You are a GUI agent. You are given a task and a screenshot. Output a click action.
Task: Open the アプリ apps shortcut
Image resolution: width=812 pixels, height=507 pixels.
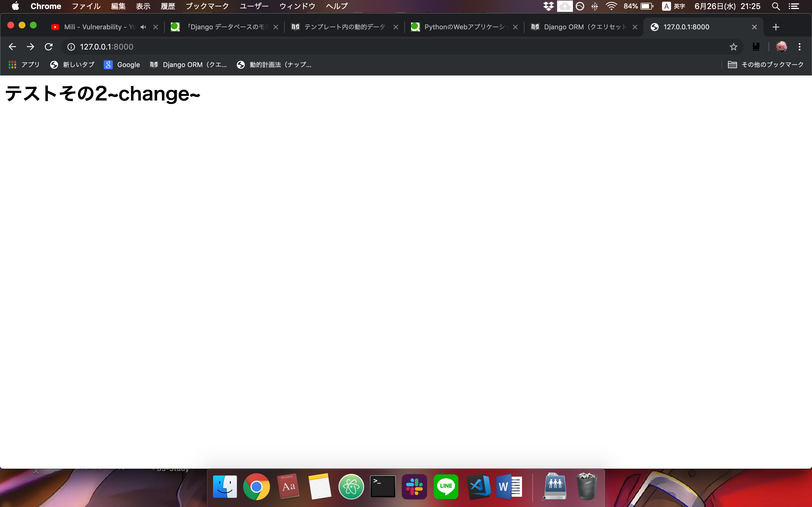point(24,65)
